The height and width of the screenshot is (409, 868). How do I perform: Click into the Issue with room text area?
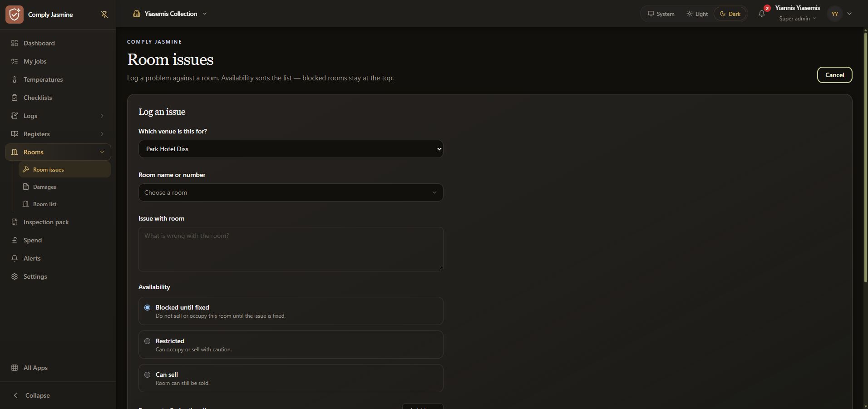[x=291, y=249]
